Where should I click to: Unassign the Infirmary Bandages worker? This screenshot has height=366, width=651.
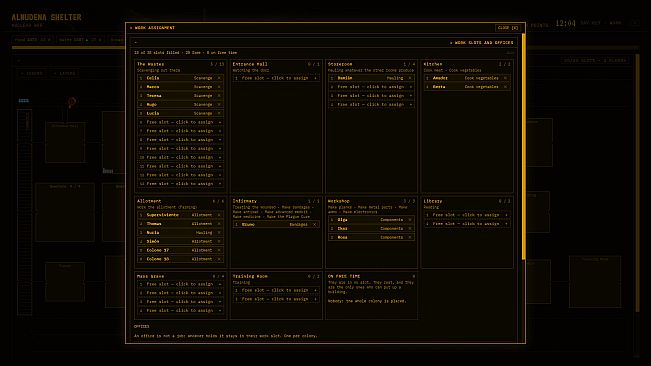point(315,224)
